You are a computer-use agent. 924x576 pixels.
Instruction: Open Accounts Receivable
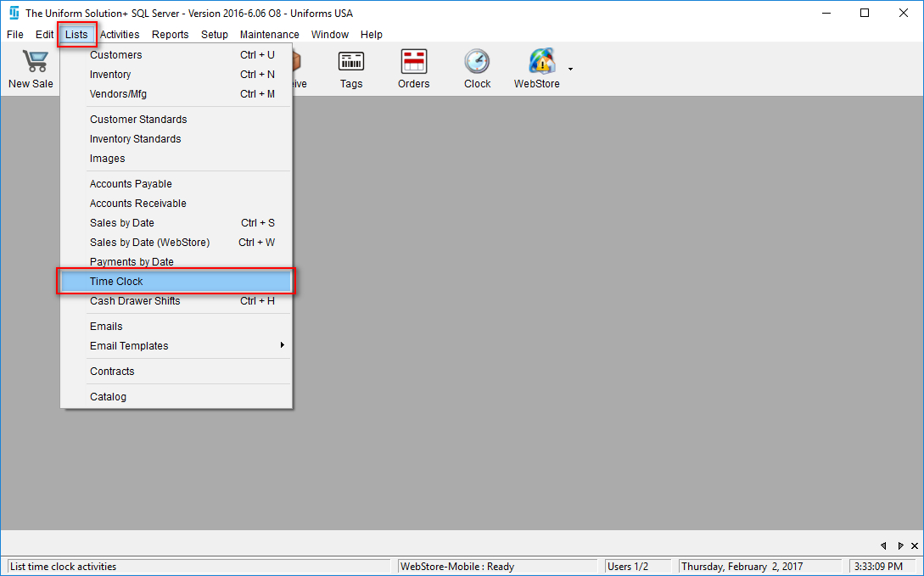tap(137, 203)
